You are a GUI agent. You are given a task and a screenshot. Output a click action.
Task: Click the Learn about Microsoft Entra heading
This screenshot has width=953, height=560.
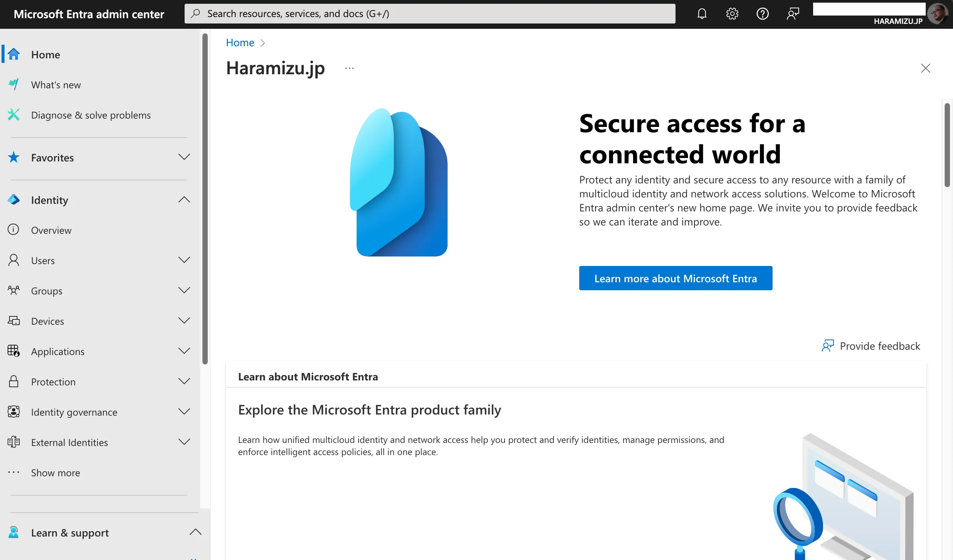pos(308,377)
